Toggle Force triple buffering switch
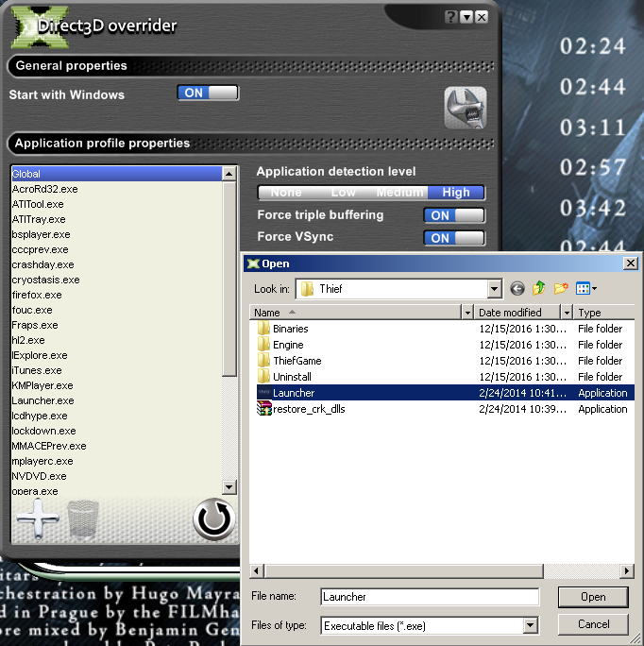644x646 pixels. pos(454,215)
